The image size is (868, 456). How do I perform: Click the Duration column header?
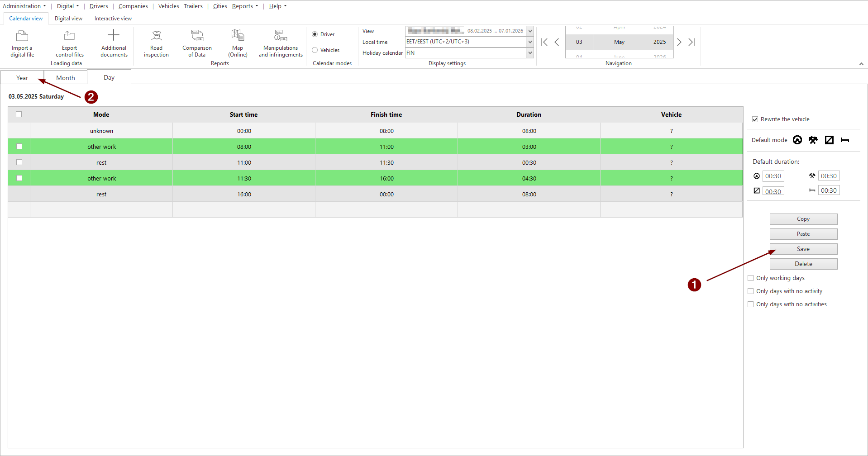(x=529, y=114)
